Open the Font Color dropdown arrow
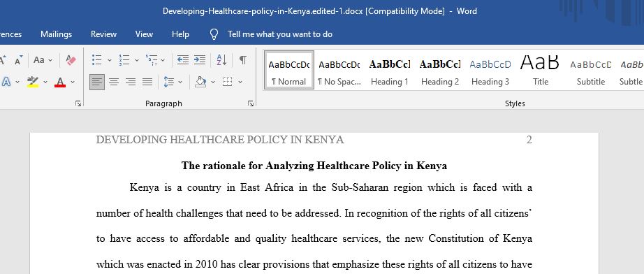 pos(73,82)
